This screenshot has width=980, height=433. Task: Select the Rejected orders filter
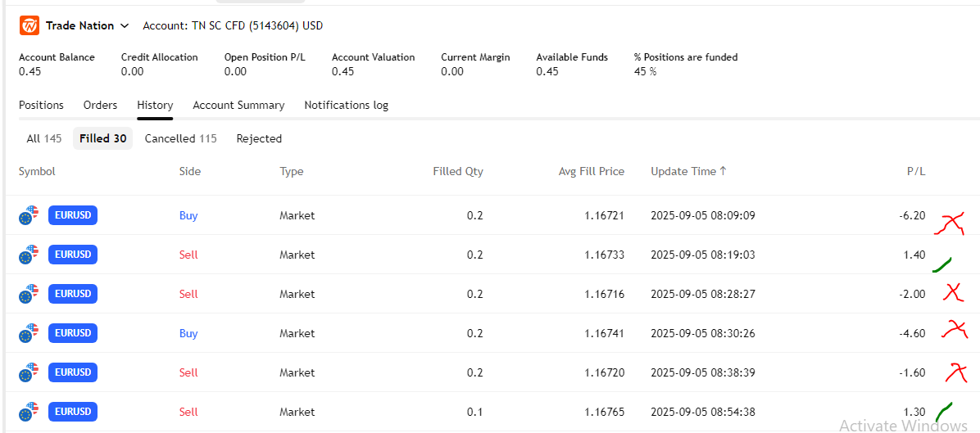(259, 138)
